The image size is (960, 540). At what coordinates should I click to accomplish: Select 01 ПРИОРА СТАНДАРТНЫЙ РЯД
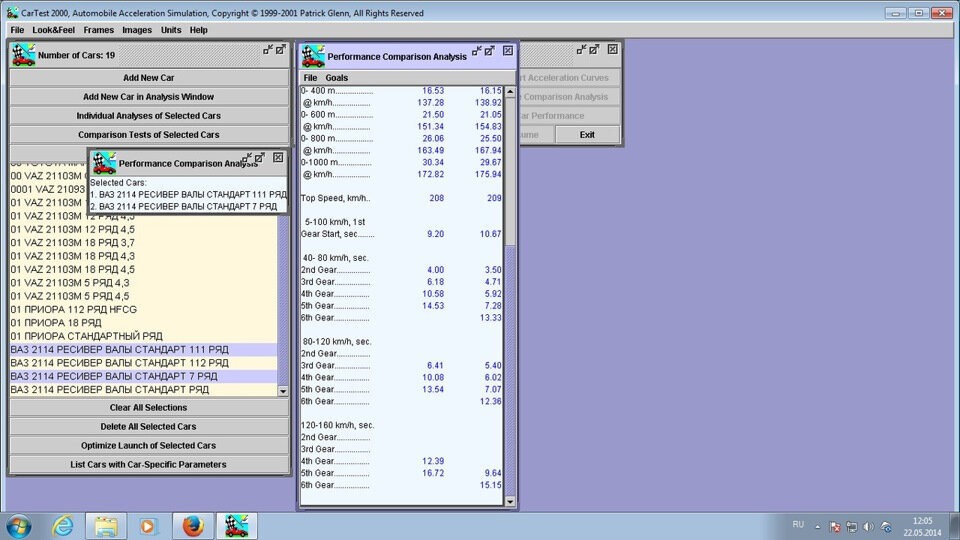[x=143, y=336]
